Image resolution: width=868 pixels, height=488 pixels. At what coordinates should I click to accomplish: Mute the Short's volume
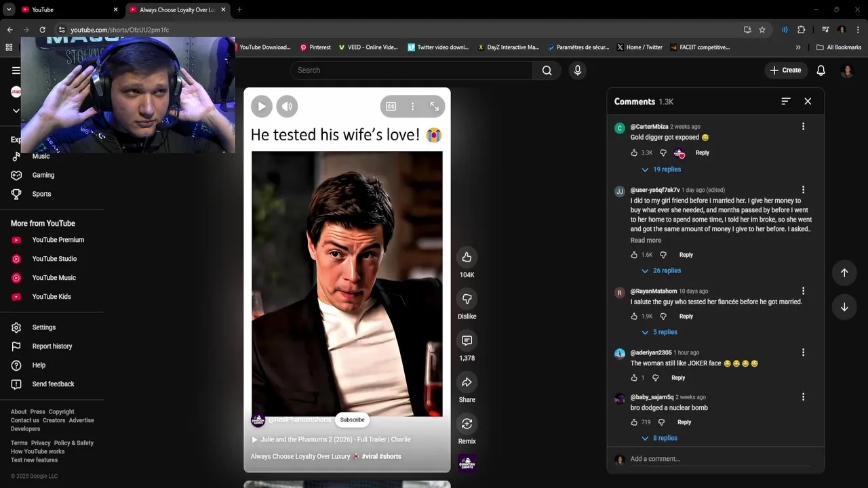coord(288,106)
